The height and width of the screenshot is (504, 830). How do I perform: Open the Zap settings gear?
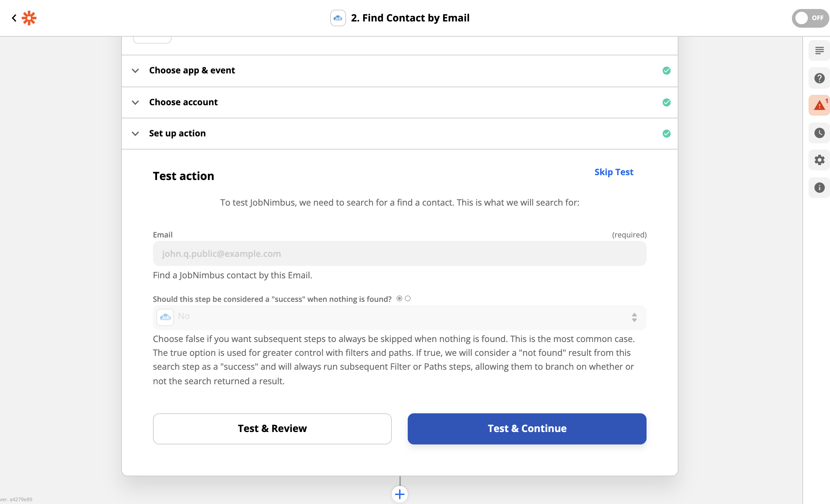coord(819,160)
